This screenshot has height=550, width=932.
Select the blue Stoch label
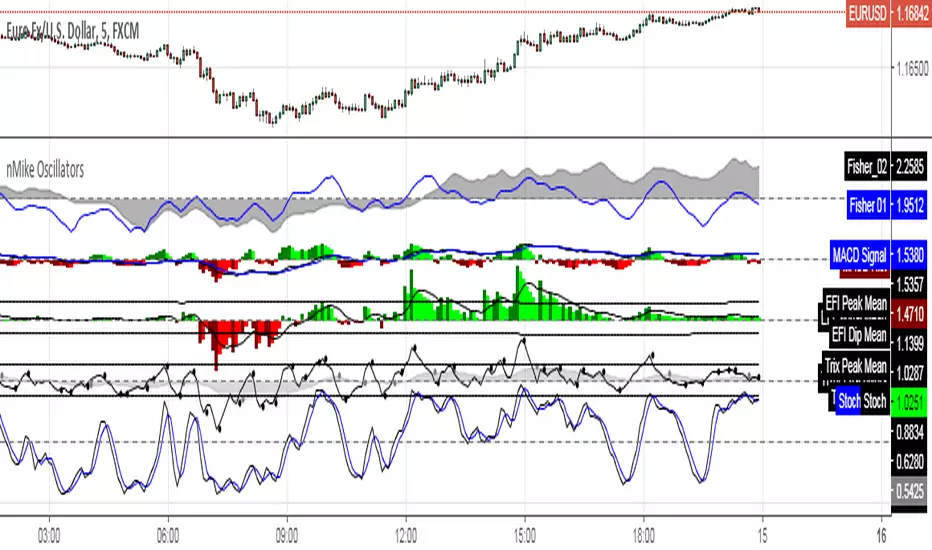coord(849,401)
